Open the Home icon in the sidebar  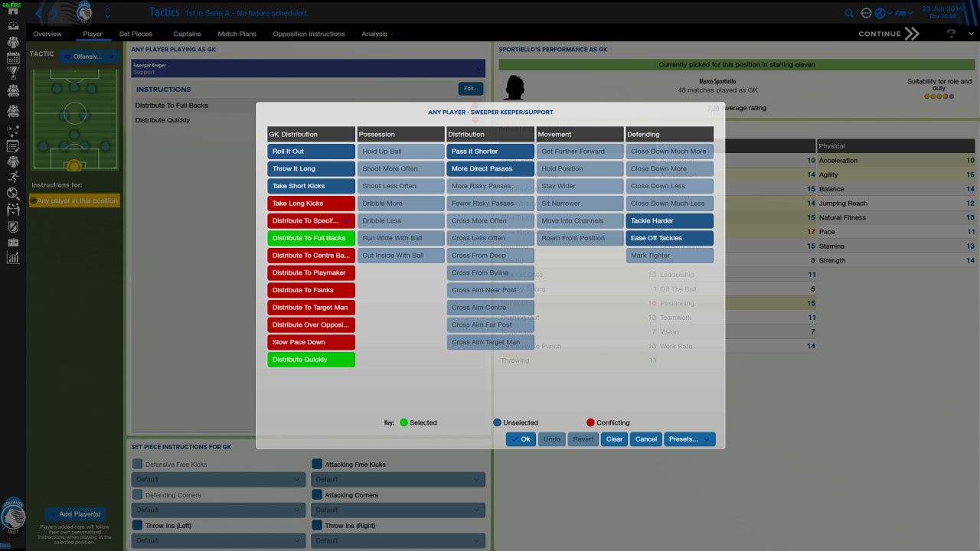click(13, 11)
